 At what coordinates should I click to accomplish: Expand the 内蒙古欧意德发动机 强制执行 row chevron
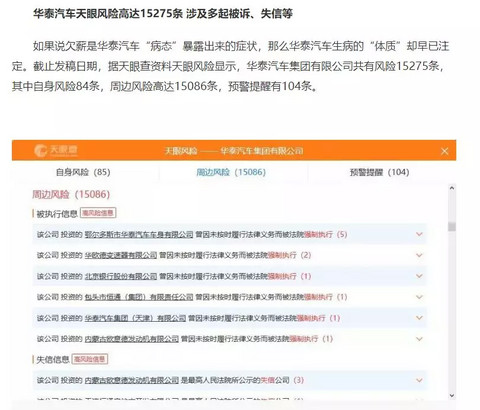click(x=419, y=339)
